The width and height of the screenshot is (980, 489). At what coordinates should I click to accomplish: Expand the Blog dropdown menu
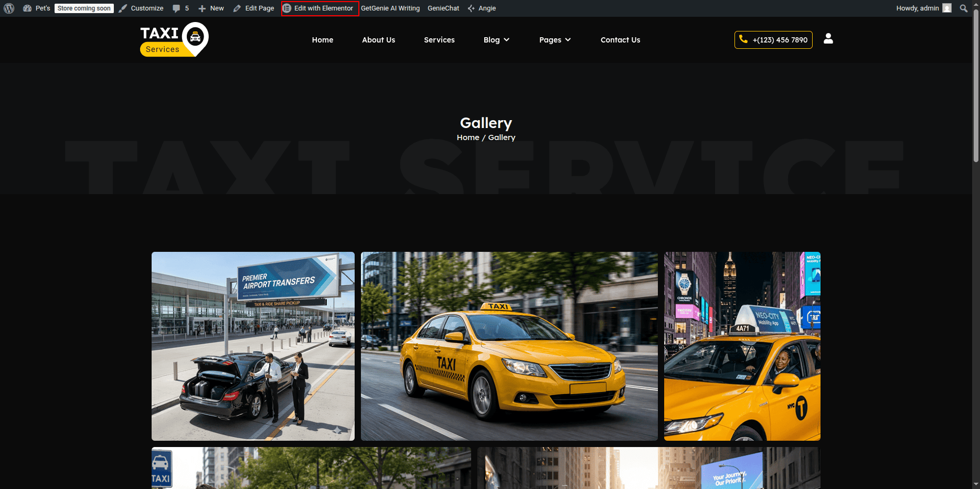point(496,40)
